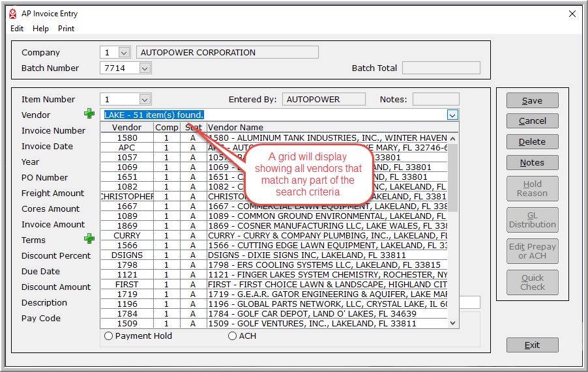Exit the invoice entry window
Screen dimensions: 588x372
[532, 345]
